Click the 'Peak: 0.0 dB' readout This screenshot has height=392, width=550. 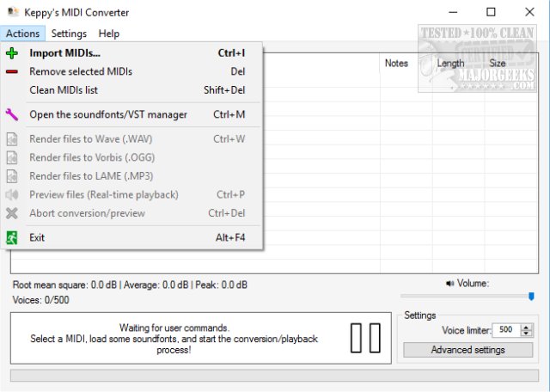tap(222, 285)
